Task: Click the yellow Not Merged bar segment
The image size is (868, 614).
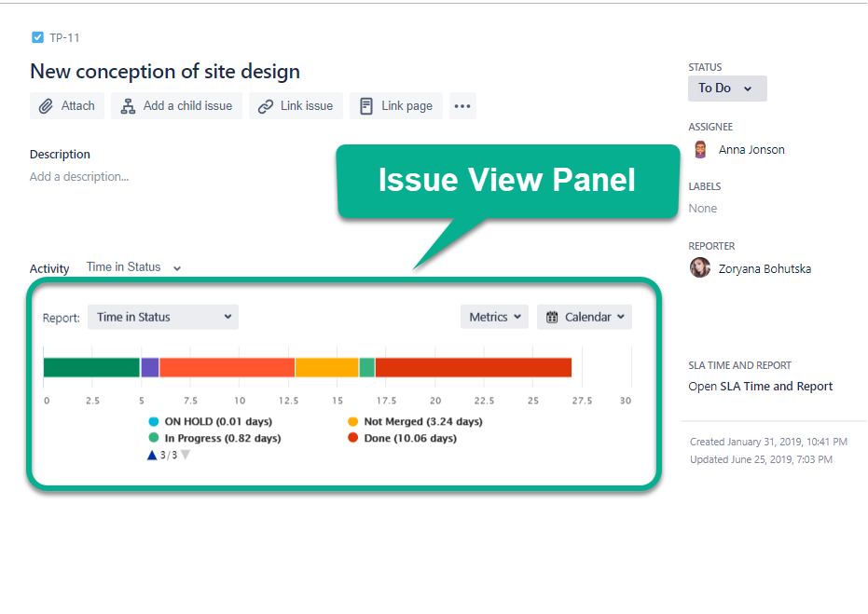Action: pyautogui.click(x=326, y=367)
